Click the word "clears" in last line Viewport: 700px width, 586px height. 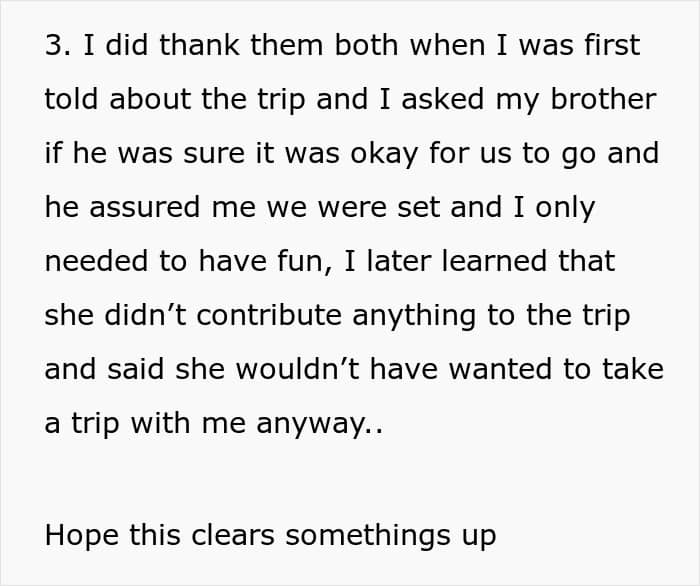click(x=233, y=535)
